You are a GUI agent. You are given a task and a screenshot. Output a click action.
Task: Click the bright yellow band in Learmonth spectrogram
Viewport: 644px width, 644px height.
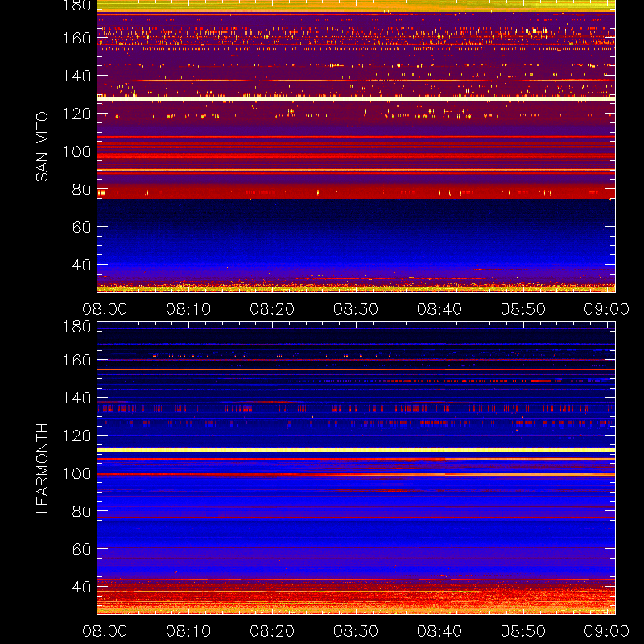coord(356,450)
